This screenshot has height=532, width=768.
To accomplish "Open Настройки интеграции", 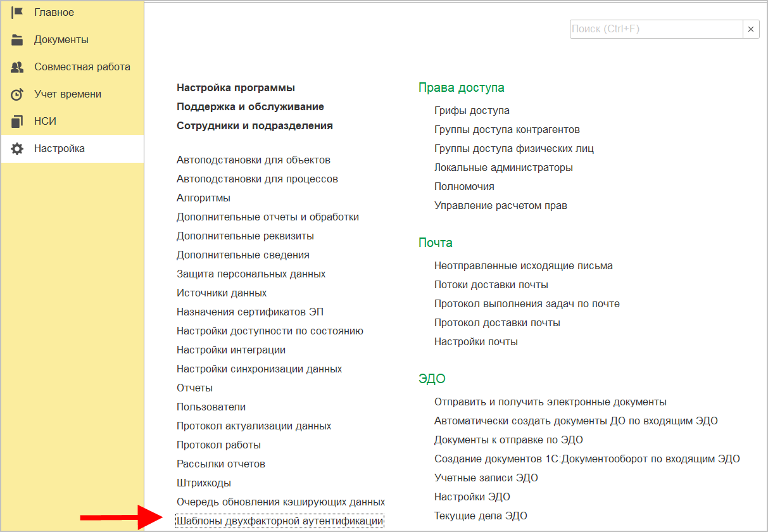I will pos(231,350).
